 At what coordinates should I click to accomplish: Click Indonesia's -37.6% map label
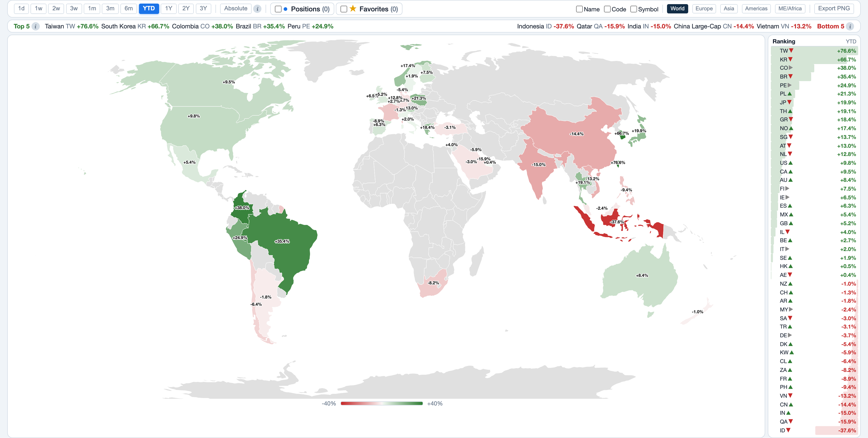click(617, 222)
